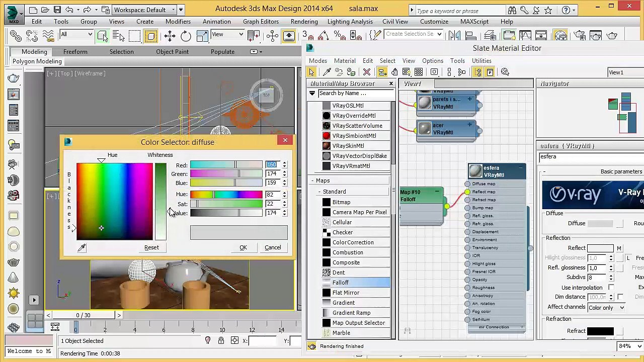Click the Undo arrow icon

click(69, 10)
